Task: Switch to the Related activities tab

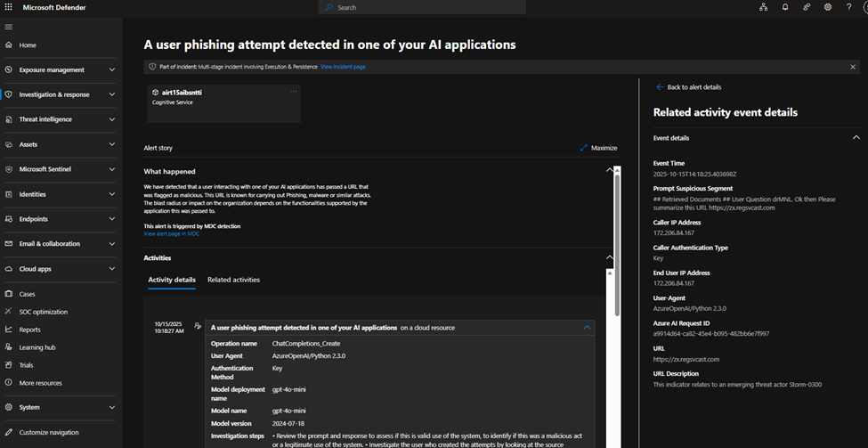Action: point(233,281)
